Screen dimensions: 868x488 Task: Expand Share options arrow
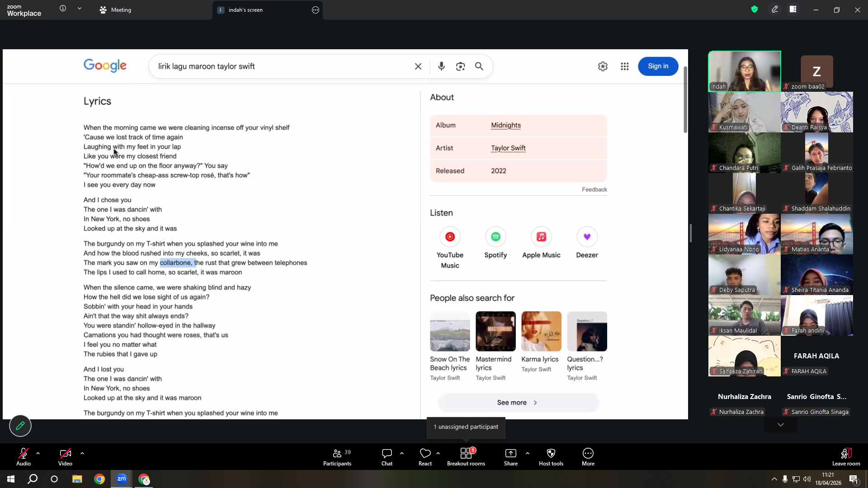coord(528,453)
